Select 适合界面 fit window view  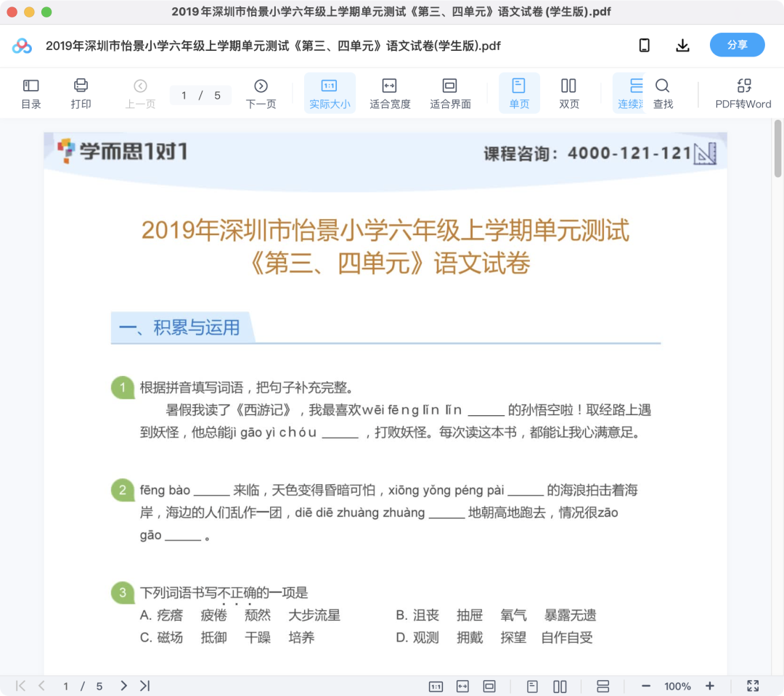click(450, 94)
